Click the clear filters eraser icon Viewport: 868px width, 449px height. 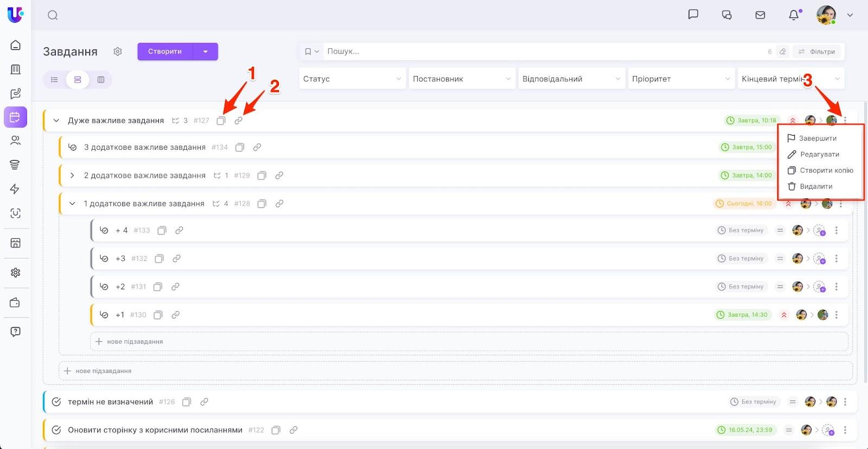click(782, 52)
